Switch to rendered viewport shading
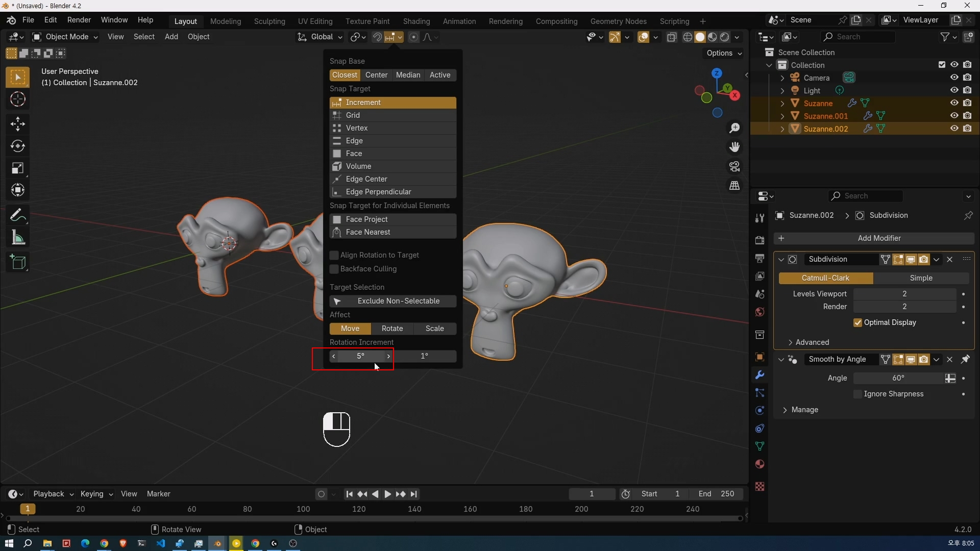The width and height of the screenshot is (980, 551). click(x=725, y=37)
